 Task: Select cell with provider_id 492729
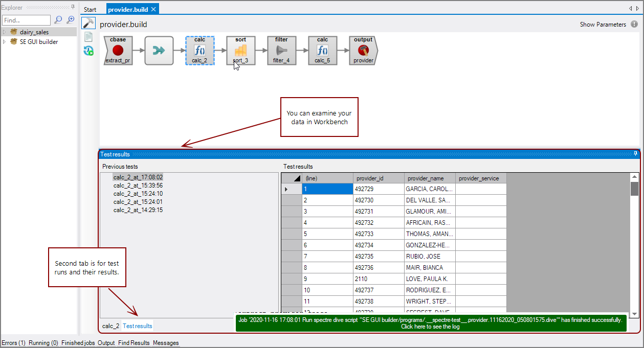(x=379, y=189)
